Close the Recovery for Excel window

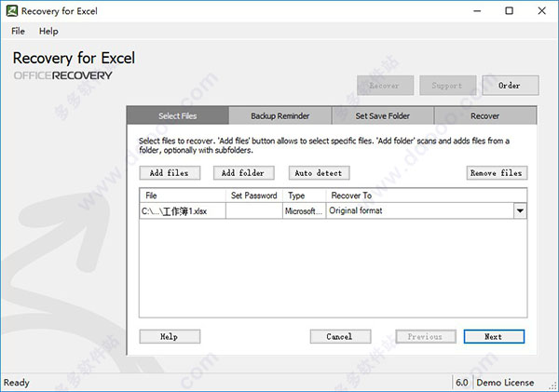click(x=542, y=11)
